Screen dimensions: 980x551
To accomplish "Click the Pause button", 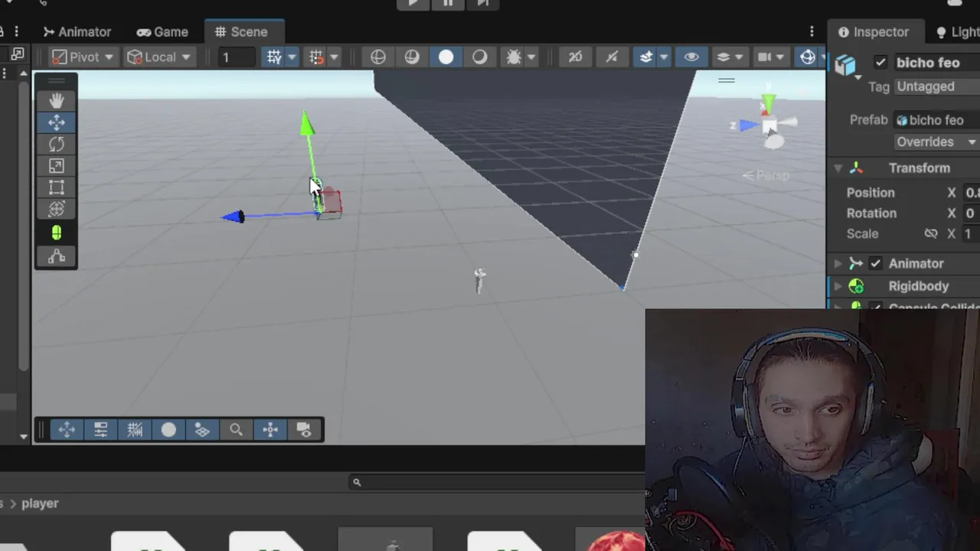I will (449, 3).
